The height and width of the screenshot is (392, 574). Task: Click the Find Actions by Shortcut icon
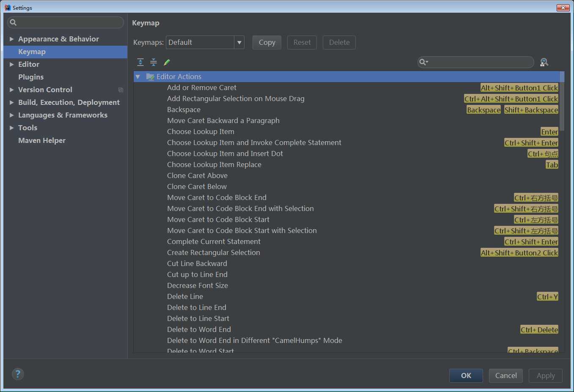544,62
